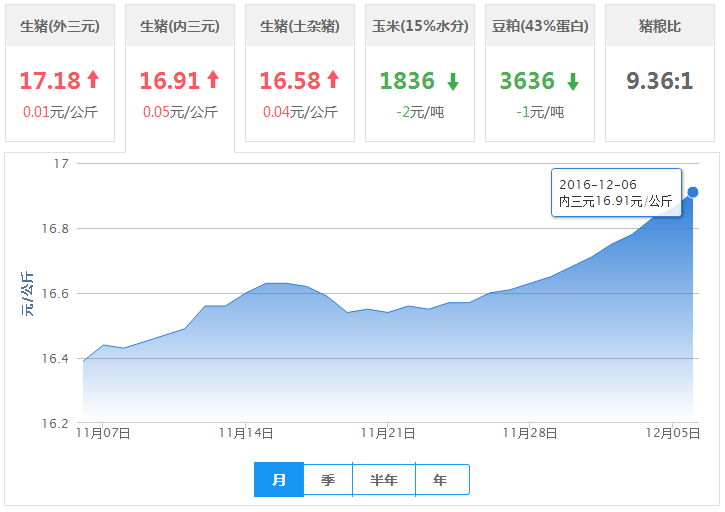The height and width of the screenshot is (512, 725).
Task: Click the 2016-12-06 tooltip box
Action: [616, 192]
